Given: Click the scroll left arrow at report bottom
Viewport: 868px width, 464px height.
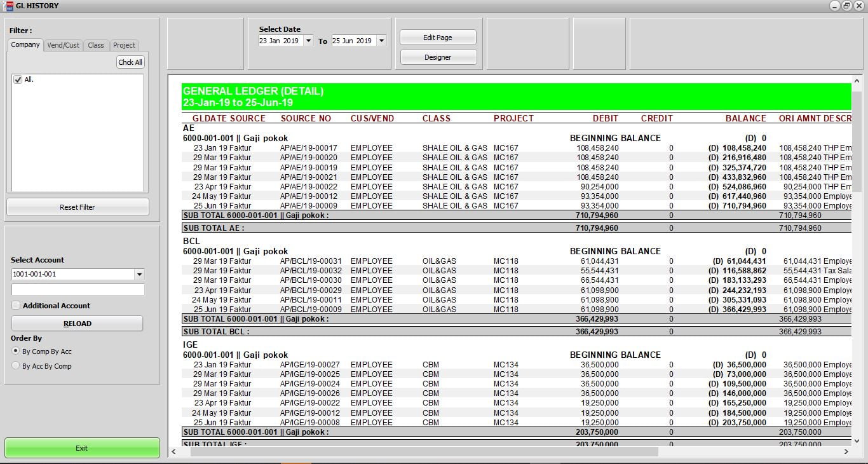Looking at the screenshot, I should (x=175, y=451).
